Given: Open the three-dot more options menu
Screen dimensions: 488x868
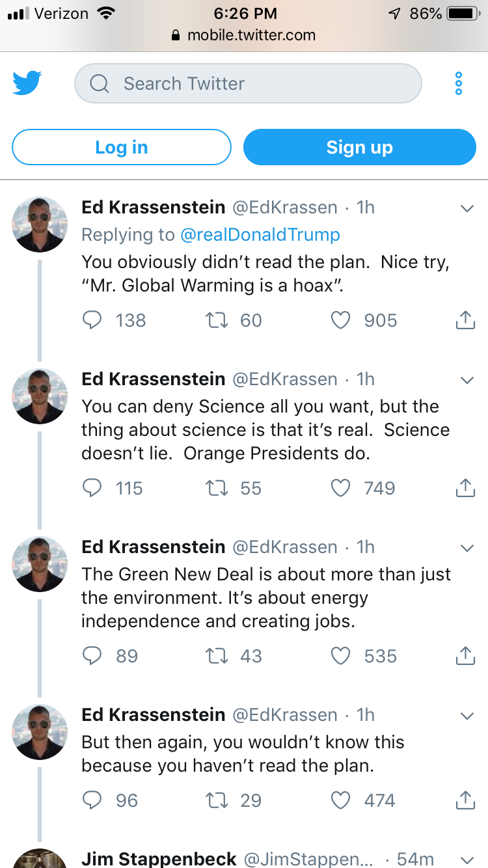Looking at the screenshot, I should (459, 83).
